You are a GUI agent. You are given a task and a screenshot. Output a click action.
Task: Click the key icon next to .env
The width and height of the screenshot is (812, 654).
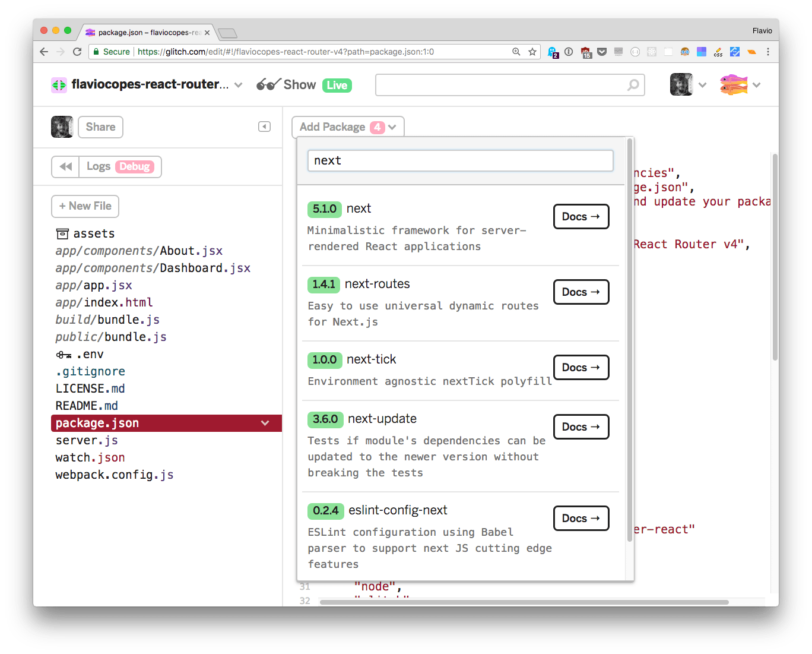coord(64,354)
